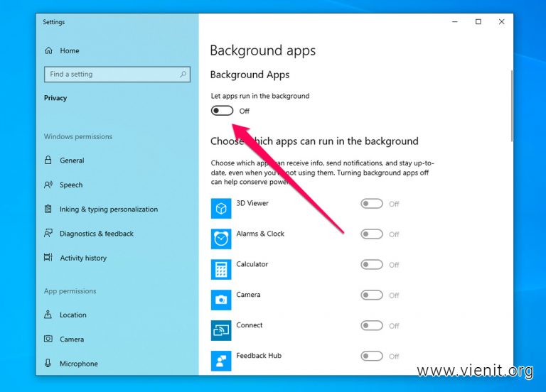Viewport: 546px width, 392px height.
Task: Click the search magnifier icon
Action: 183,74
